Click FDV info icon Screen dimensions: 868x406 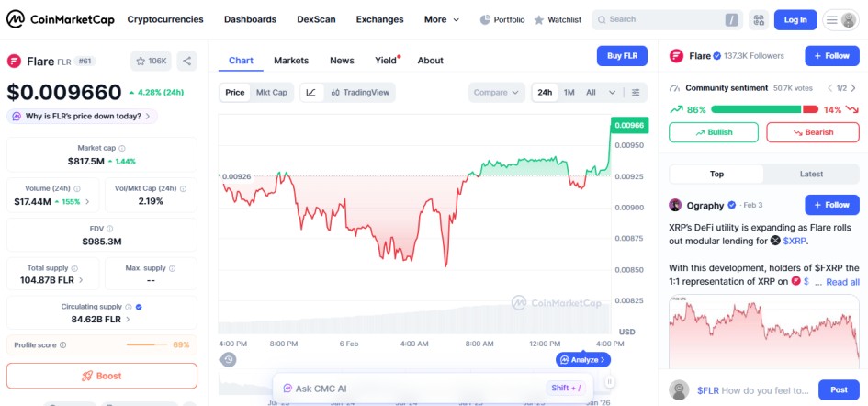click(109, 229)
